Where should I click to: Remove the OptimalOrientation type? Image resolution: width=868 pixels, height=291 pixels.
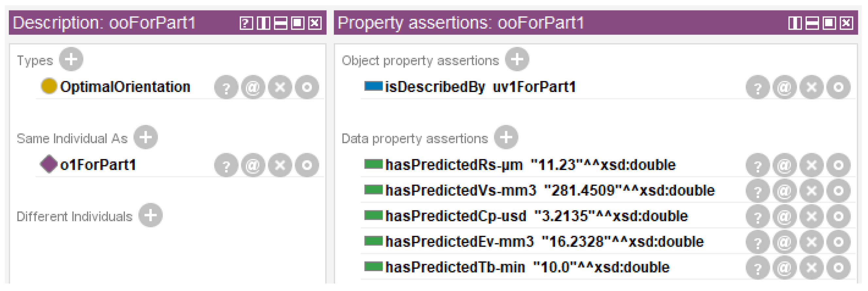(x=280, y=87)
